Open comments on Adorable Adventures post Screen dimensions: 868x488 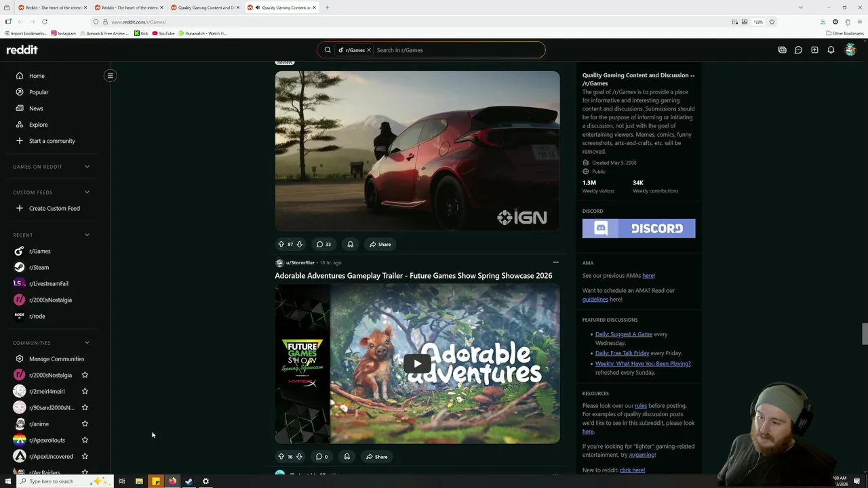(x=321, y=456)
